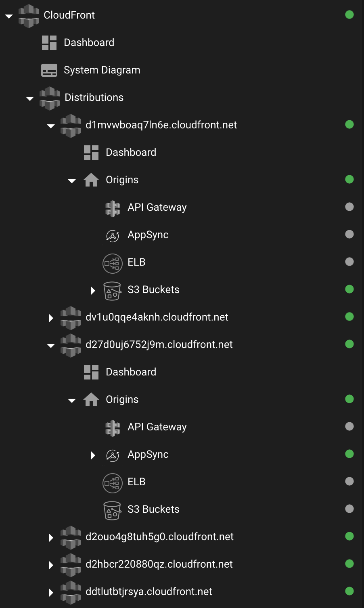
Task: Click the top-level Dashboard grid icon
Action: click(x=49, y=43)
